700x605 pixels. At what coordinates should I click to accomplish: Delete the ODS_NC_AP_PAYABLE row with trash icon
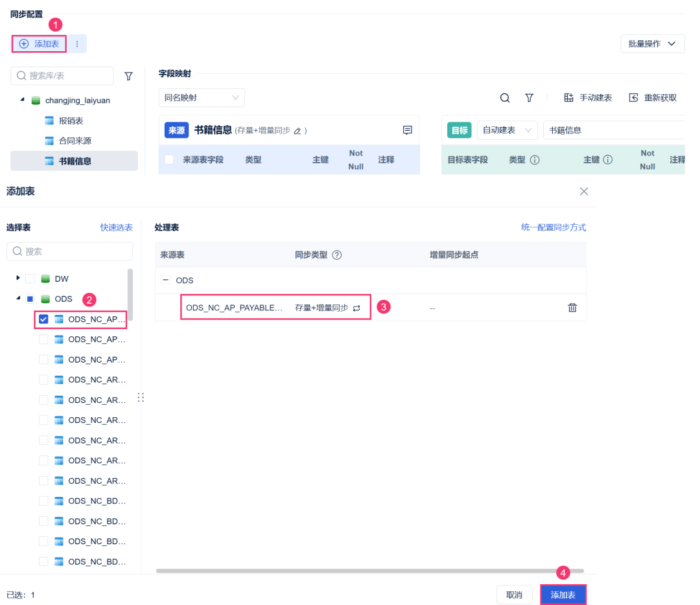pos(572,308)
